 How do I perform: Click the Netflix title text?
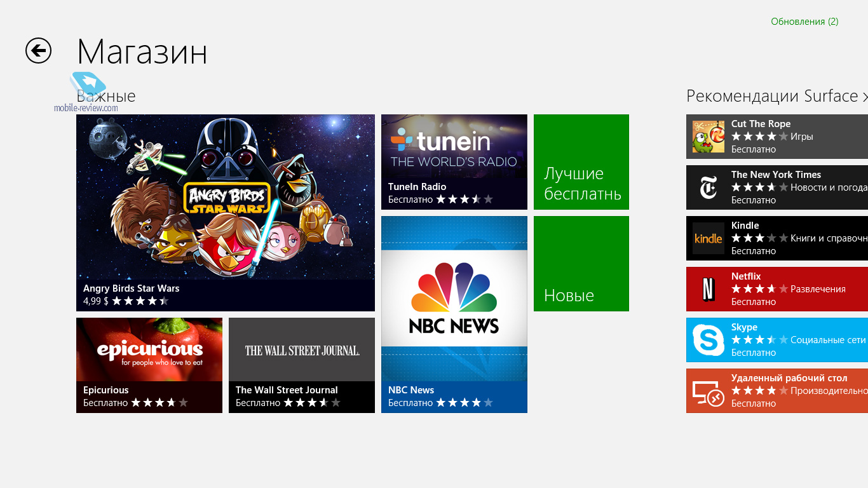point(746,276)
